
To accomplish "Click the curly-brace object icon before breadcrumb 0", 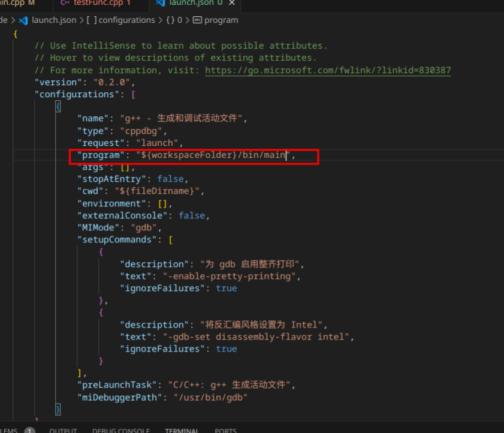I will tap(170, 20).
